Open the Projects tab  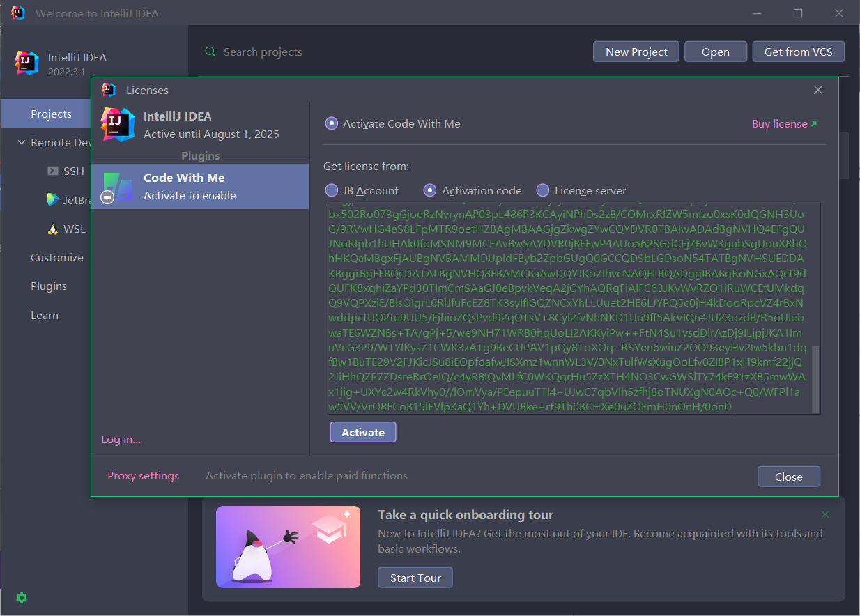[51, 114]
